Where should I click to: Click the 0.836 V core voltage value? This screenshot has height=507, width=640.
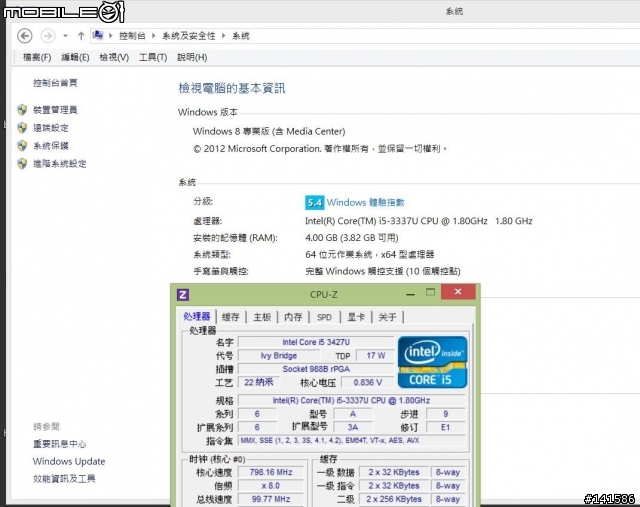368,382
